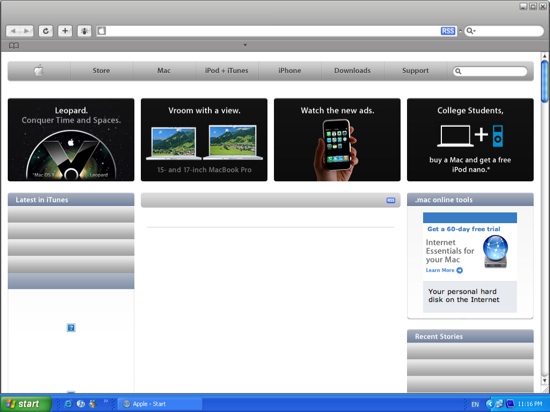Open the browser search engine dropdown
Screen dimensions: 550x412
[471, 31]
